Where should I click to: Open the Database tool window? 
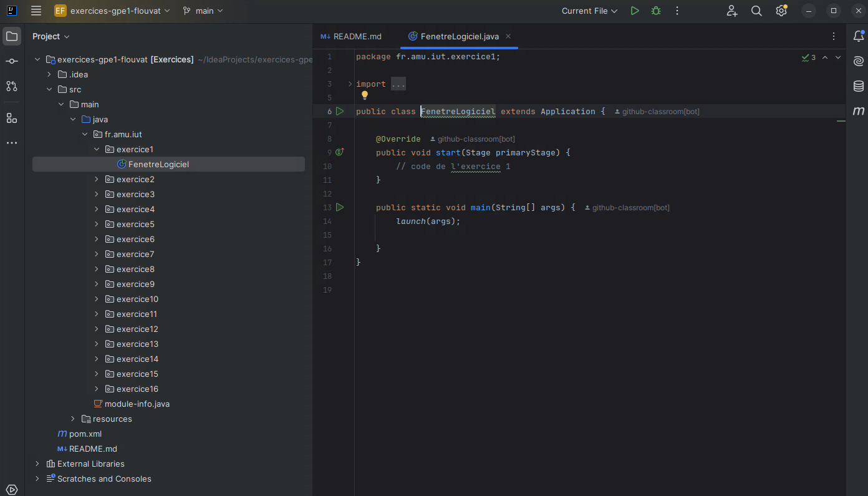click(x=859, y=86)
